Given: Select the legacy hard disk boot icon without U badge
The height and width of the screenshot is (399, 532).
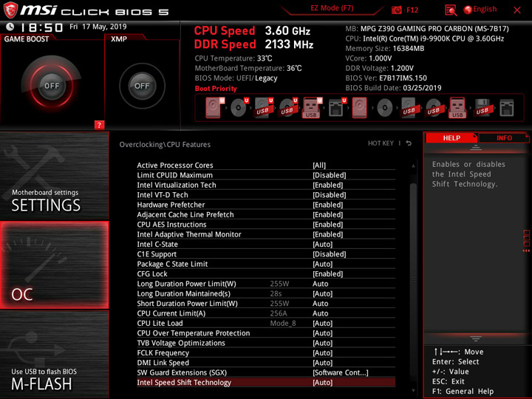Looking at the screenshot, I should coord(360,108).
